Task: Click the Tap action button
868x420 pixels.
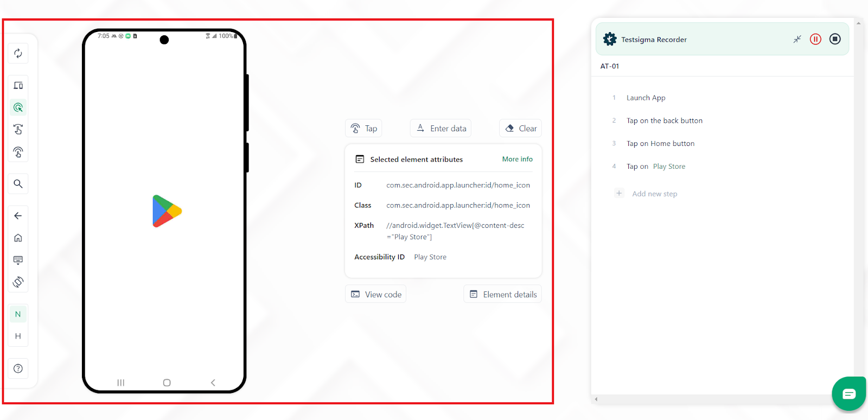Action: tap(363, 128)
